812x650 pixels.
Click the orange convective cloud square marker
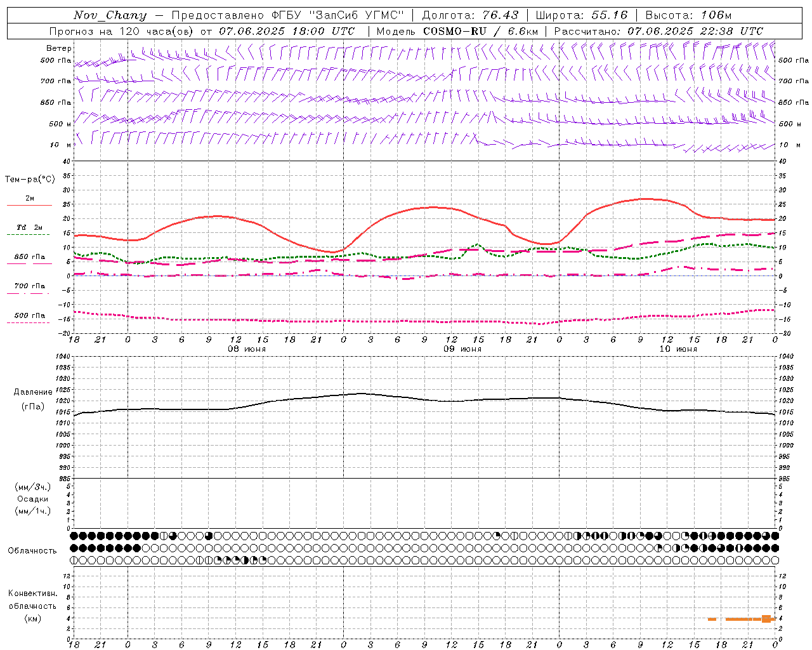766,618
